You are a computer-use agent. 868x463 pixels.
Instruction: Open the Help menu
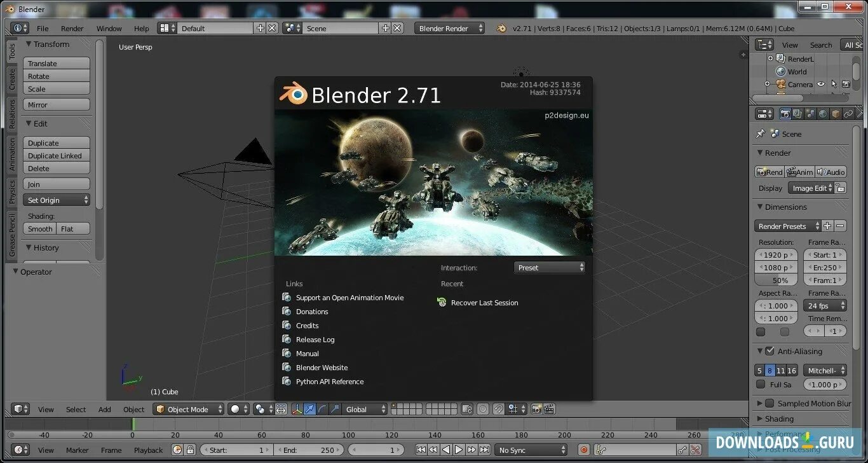pyautogui.click(x=141, y=28)
